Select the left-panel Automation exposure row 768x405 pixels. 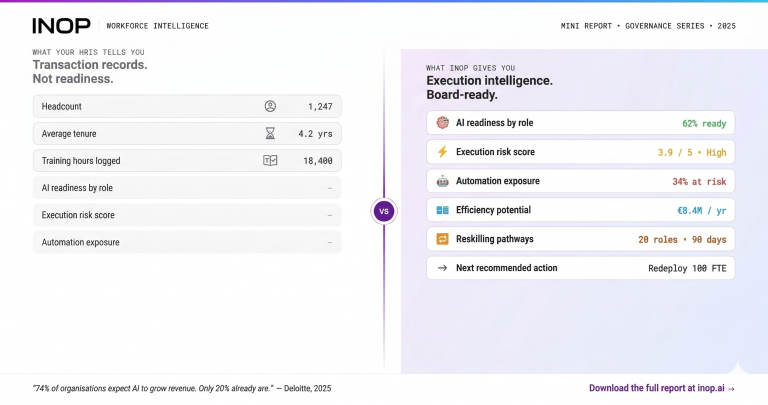tap(187, 242)
